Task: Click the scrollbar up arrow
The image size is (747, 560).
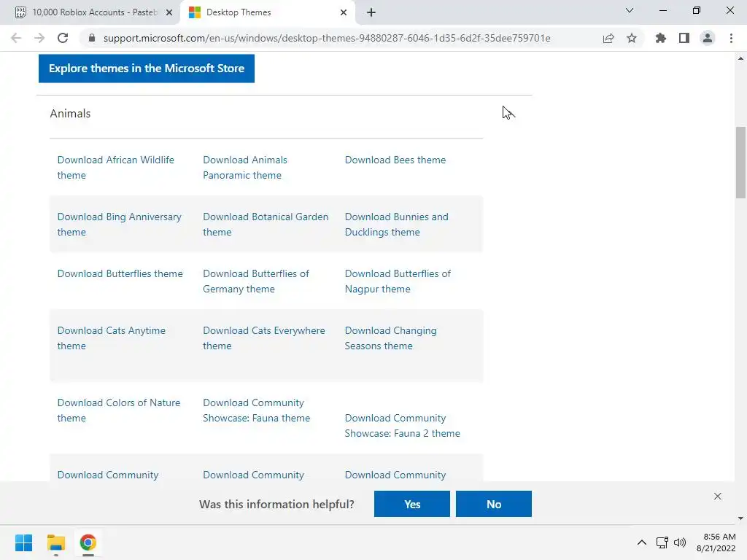Action: [740, 58]
